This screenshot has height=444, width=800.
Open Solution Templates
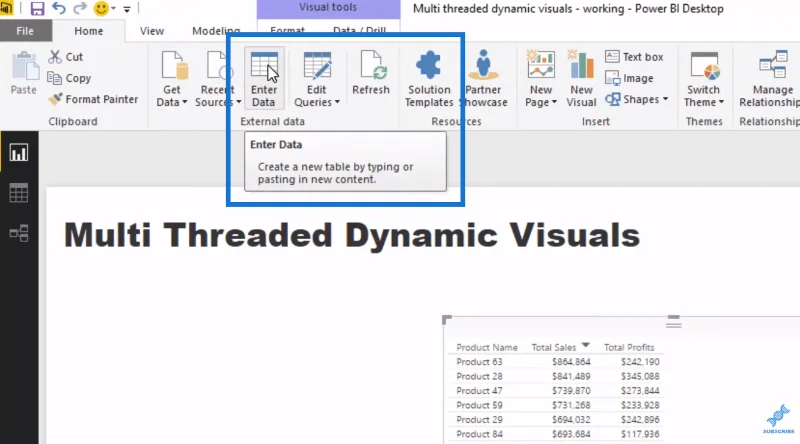click(x=429, y=79)
